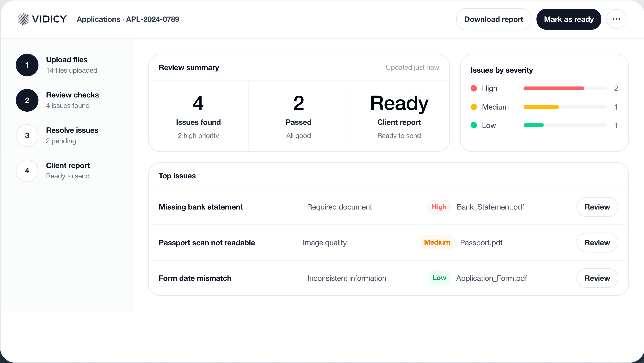Click the red High severity dot
This screenshot has width=644, height=363.
[x=474, y=88]
